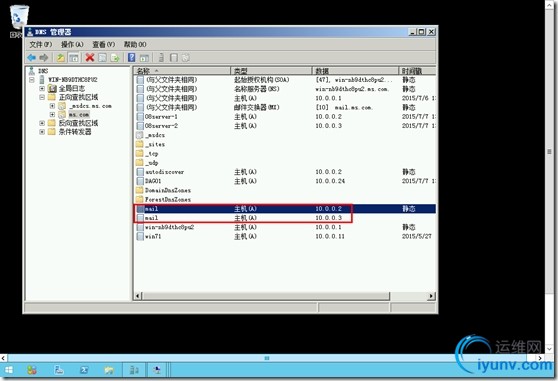Screen dimensions: 558x381
Task: Click the Export list toolbar icon
Action: click(x=115, y=58)
